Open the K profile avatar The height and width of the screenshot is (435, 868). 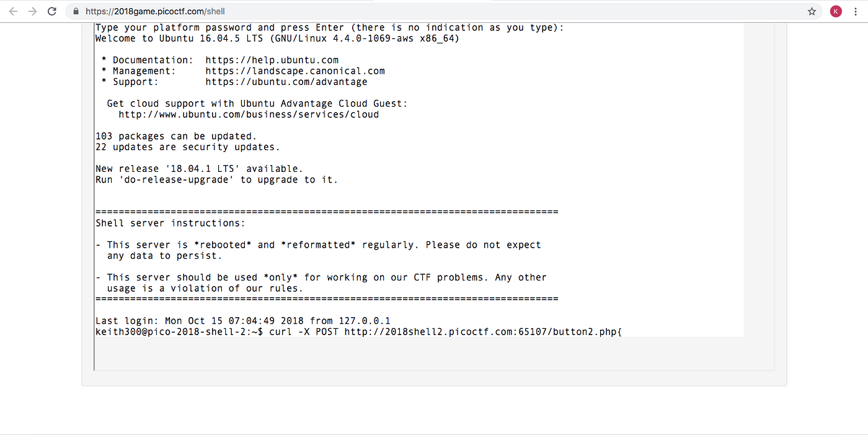point(836,11)
